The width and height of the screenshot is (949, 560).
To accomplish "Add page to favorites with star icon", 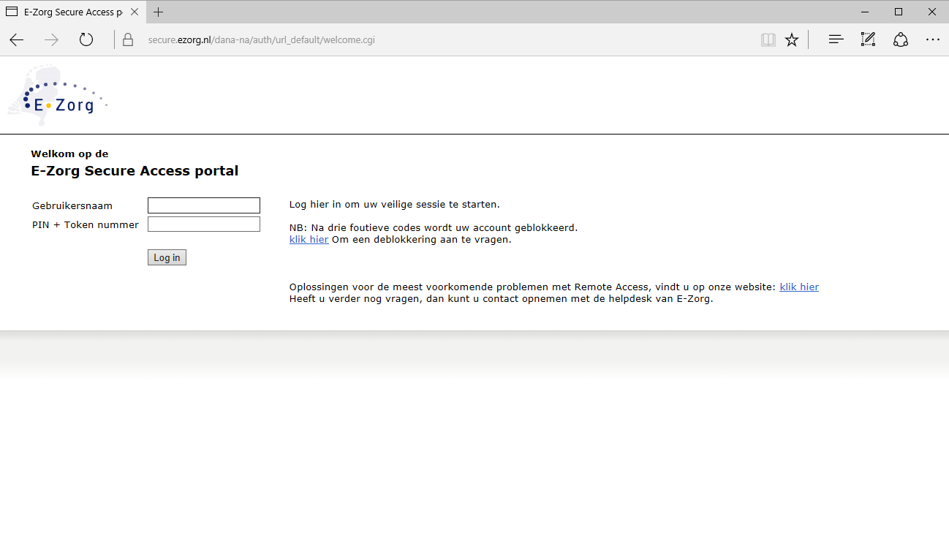I will coord(792,39).
